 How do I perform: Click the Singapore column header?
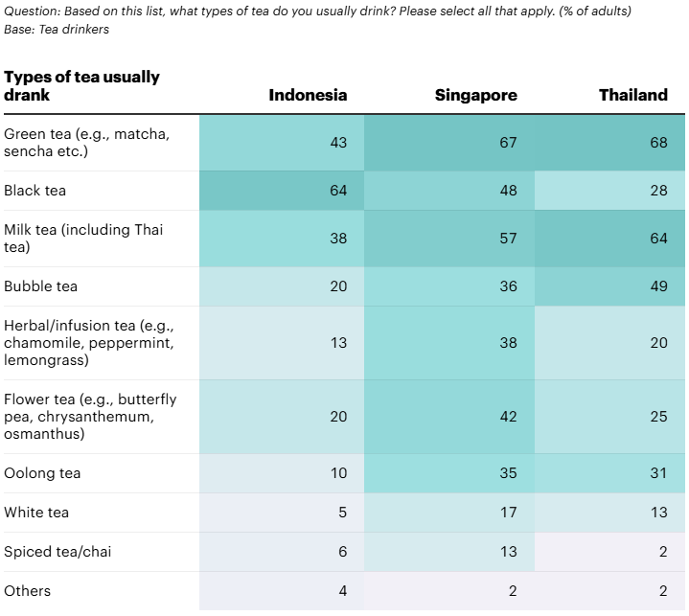point(475,95)
